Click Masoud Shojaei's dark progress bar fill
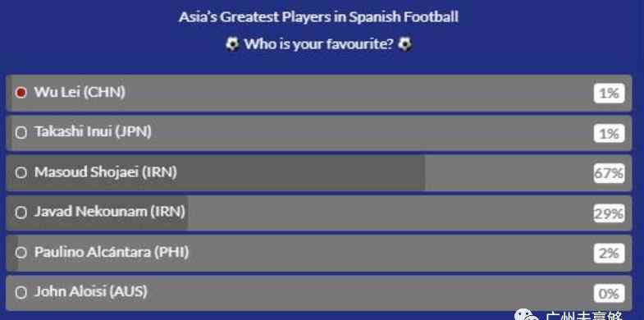The width and height of the screenshot is (644, 320). 216,172
